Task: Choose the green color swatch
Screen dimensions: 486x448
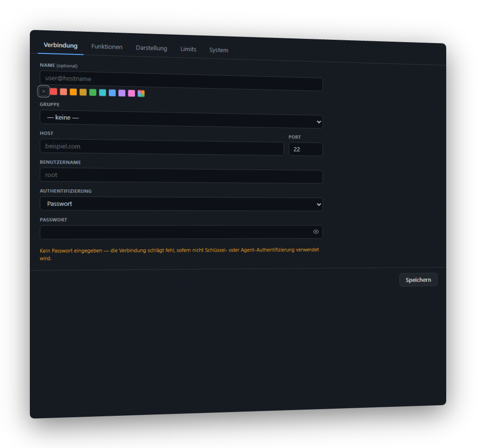Action: [x=93, y=92]
